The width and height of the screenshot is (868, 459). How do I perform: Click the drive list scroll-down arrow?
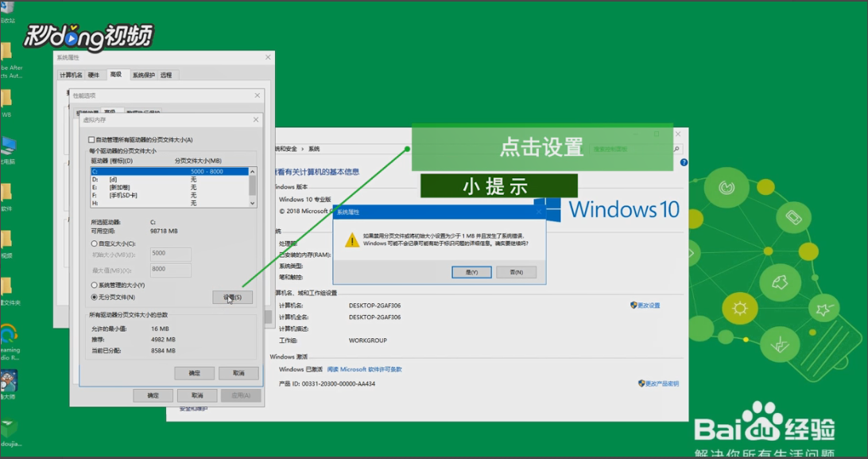[253, 203]
